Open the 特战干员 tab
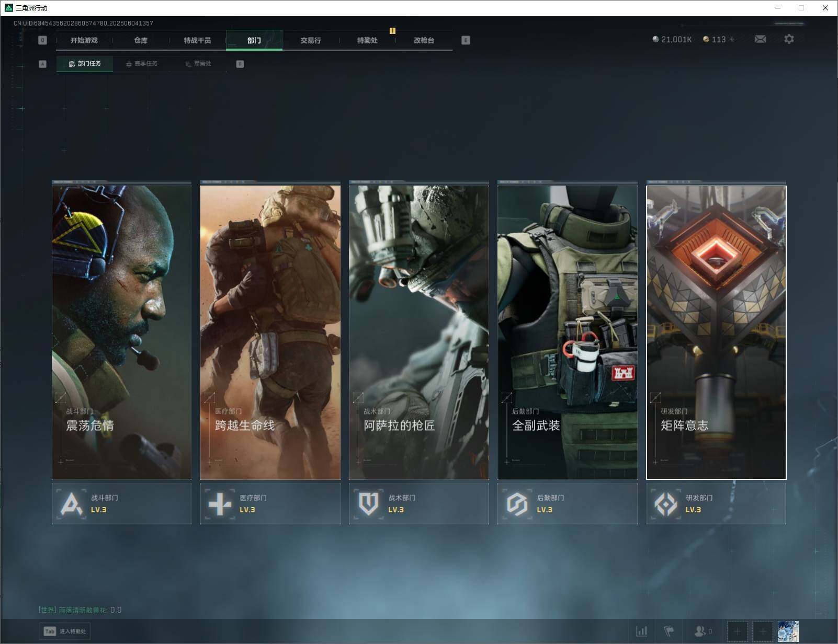 tap(197, 40)
